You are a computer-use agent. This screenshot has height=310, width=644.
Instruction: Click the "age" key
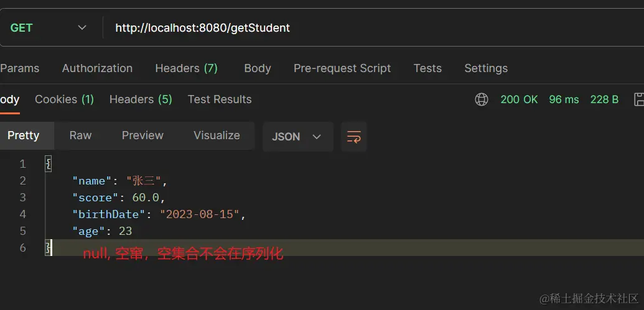pyautogui.click(x=89, y=231)
